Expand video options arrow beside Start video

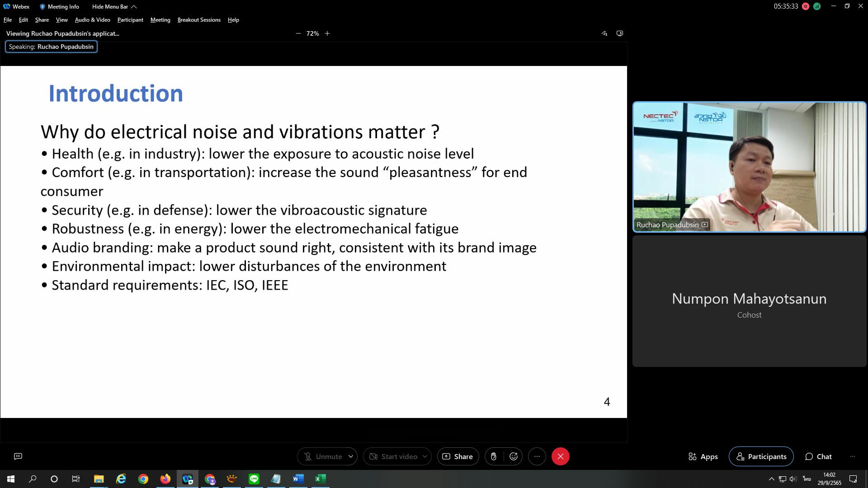425,456
